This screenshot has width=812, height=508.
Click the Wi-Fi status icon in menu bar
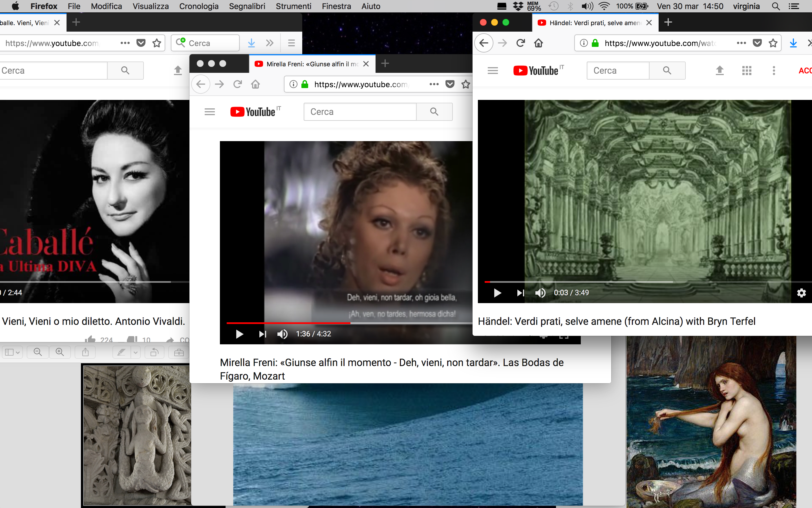pos(604,6)
